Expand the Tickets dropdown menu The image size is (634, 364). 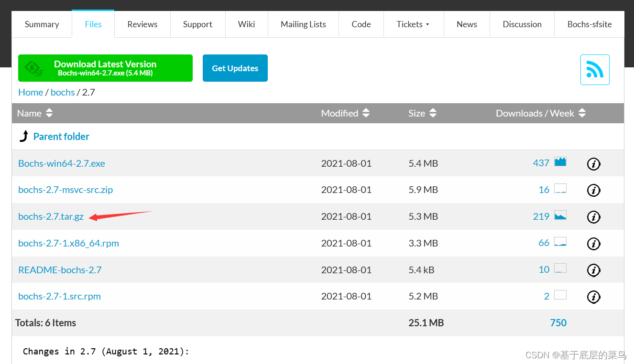414,24
